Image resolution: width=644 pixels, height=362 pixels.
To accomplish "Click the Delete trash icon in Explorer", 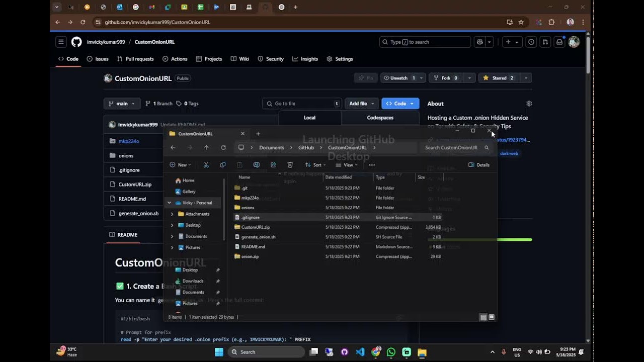I will point(290,165).
